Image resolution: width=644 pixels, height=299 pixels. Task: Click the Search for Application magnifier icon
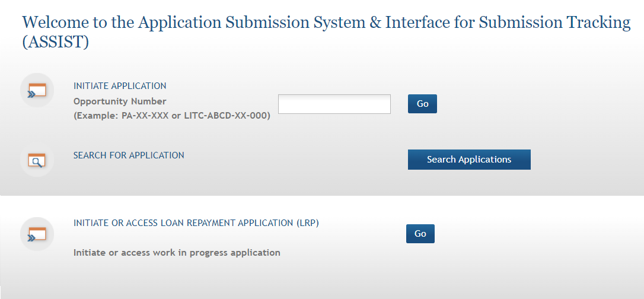[x=37, y=160]
